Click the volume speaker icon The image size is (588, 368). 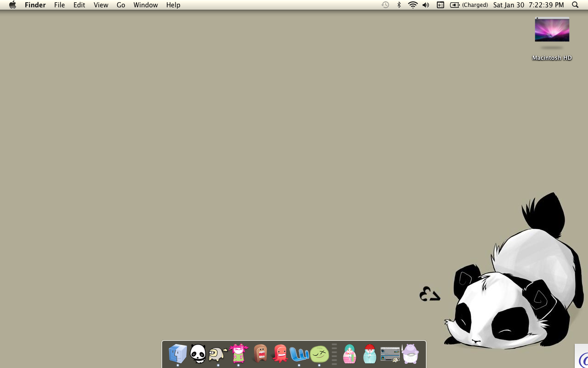point(426,5)
